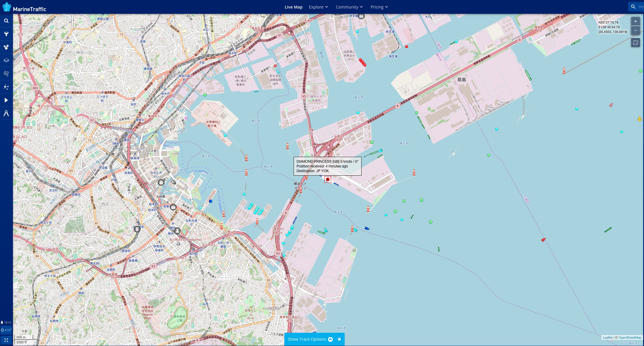Click the lone red dot vessel north of the red cluster
Viewport: 644px width, 346px height.
407,46
